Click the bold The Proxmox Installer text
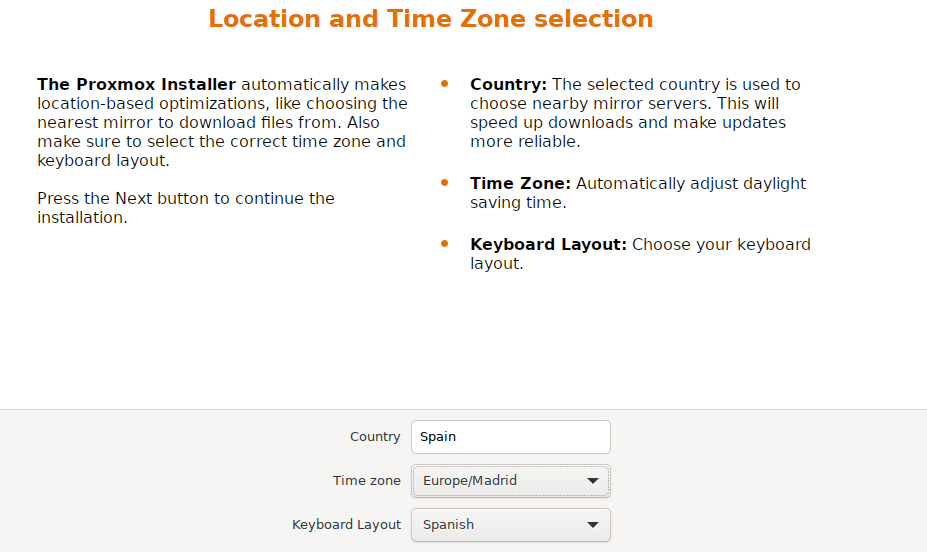The width and height of the screenshot is (927, 552). coord(136,84)
